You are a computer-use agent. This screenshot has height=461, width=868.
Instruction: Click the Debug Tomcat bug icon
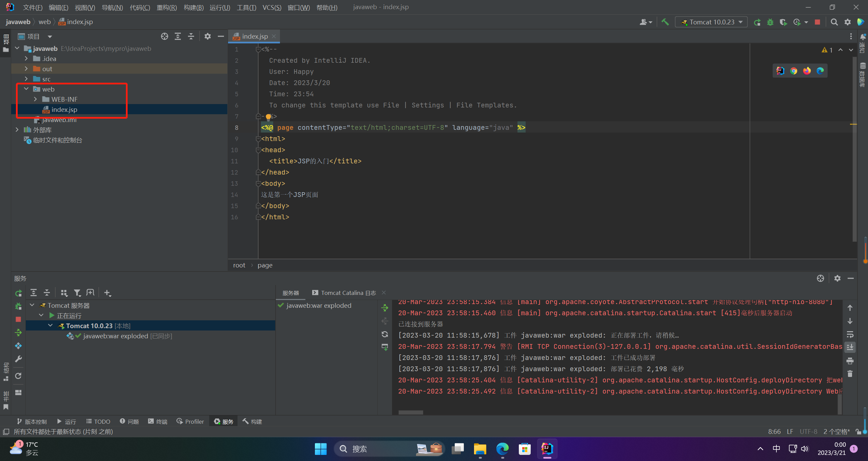pyautogui.click(x=770, y=22)
